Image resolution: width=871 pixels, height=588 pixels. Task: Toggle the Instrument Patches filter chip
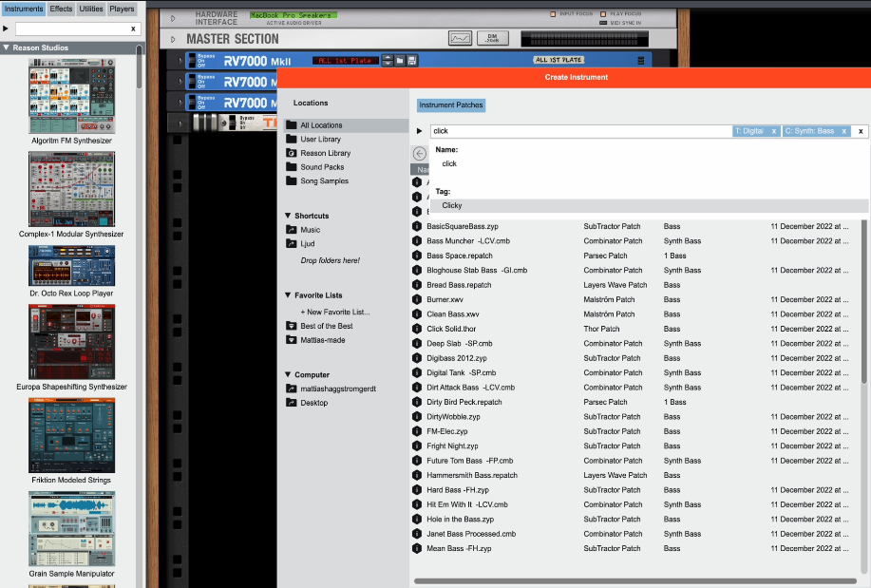tap(451, 105)
